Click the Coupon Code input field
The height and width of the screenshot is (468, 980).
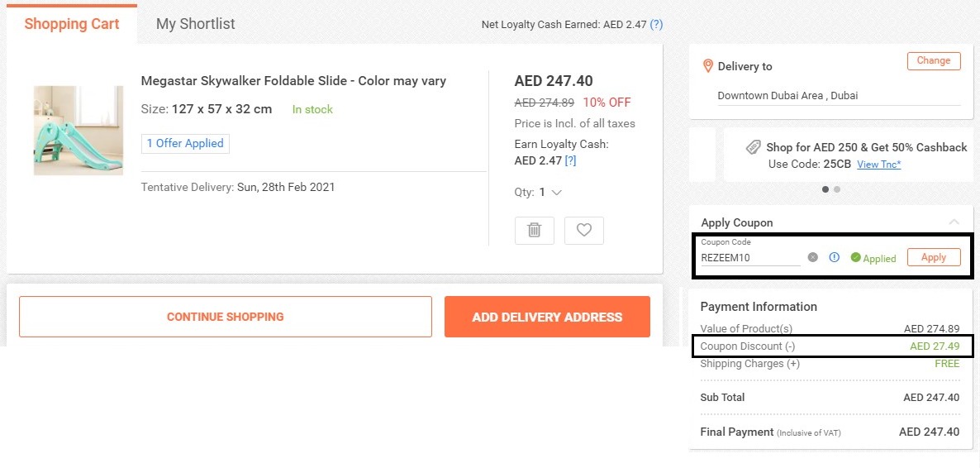[749, 257]
